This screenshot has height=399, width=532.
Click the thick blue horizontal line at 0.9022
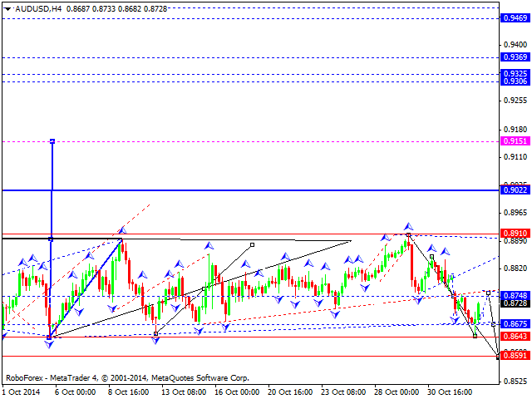coord(249,190)
